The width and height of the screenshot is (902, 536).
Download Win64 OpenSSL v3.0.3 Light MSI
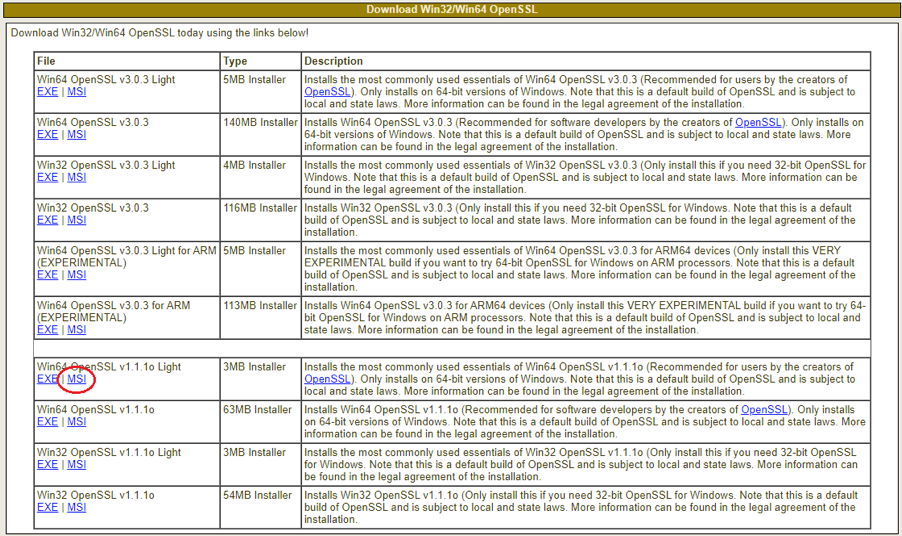pyautogui.click(x=76, y=92)
